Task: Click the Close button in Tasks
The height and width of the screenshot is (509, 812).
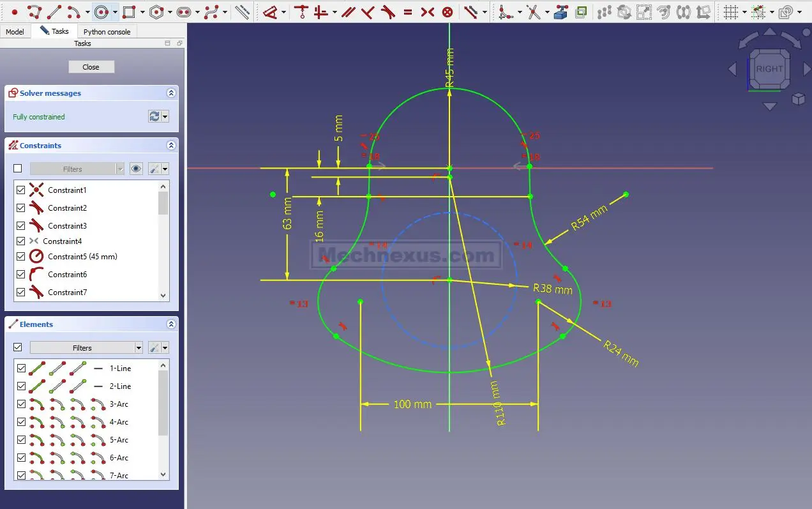Action: [x=91, y=67]
